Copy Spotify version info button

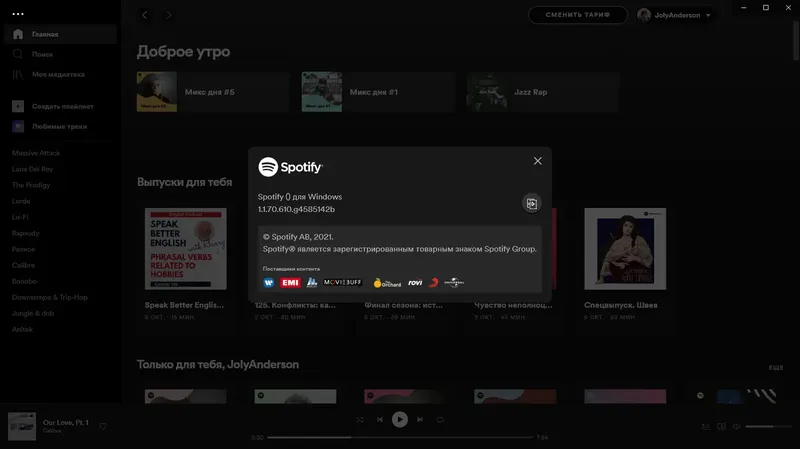tap(531, 204)
